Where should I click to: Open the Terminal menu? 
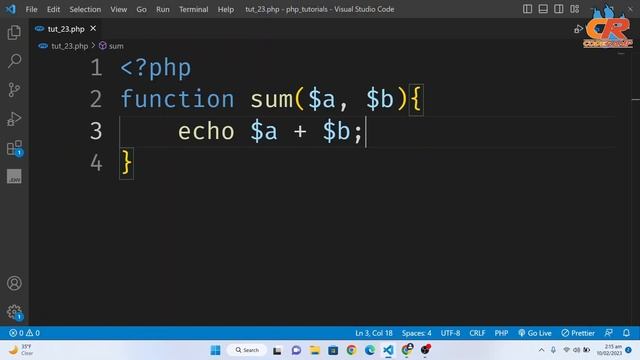193,9
